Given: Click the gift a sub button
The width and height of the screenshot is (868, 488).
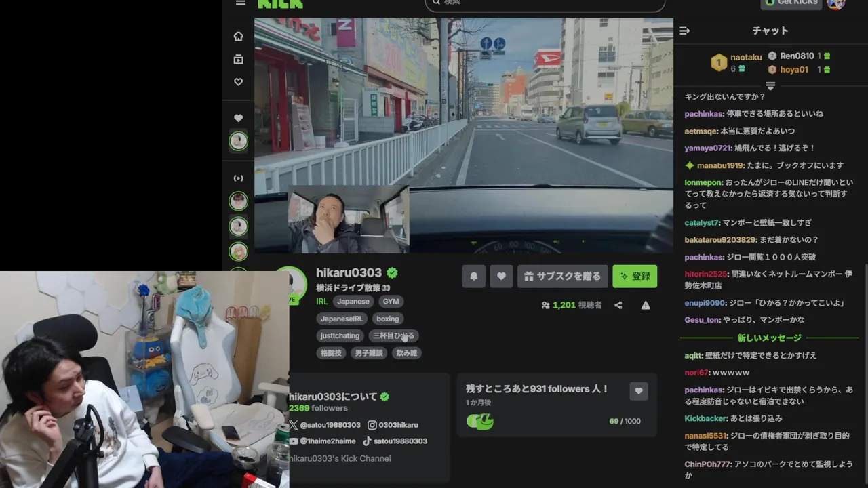Looking at the screenshot, I should 562,277.
